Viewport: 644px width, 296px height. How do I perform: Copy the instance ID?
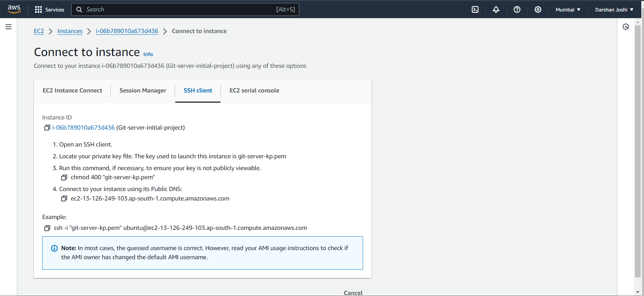pyautogui.click(x=47, y=128)
